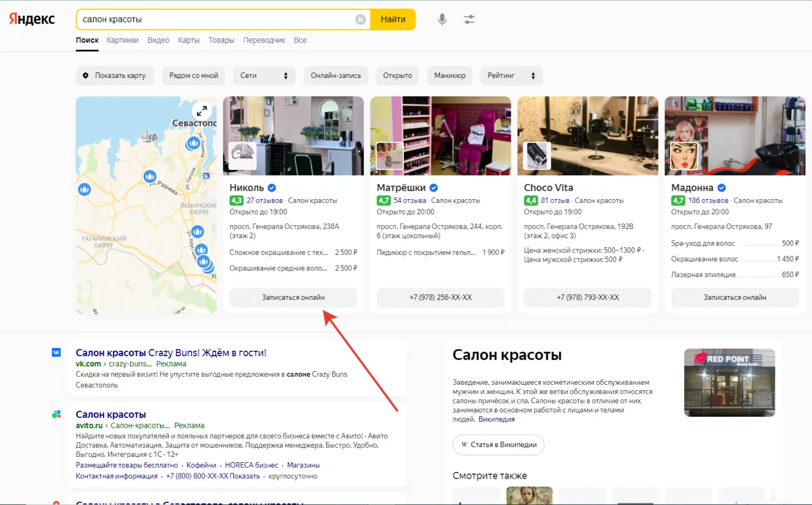Click the western map pin marker
This screenshot has height=505, width=812.
[x=85, y=189]
